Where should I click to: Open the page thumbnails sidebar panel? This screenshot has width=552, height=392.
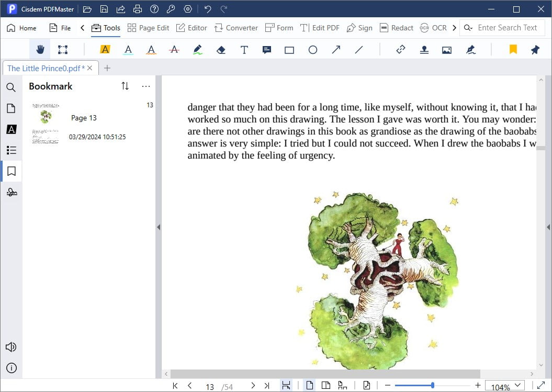pos(11,108)
